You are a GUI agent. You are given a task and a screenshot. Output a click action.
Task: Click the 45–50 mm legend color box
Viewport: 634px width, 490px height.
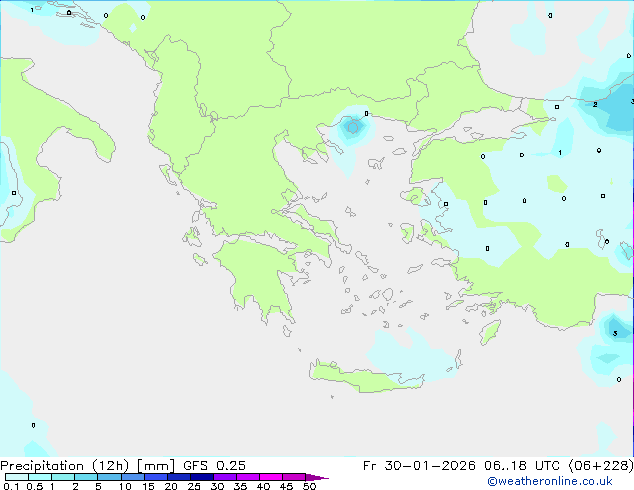click(x=294, y=477)
